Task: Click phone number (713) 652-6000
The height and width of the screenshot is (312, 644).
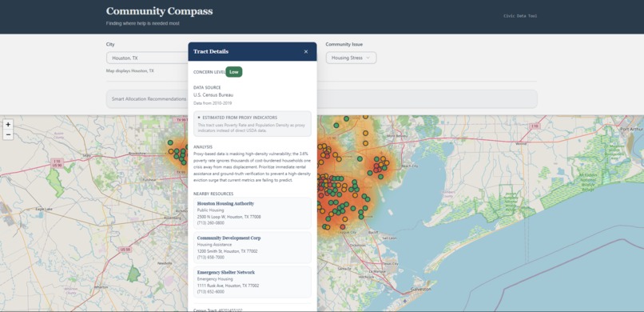Action: pos(211,292)
